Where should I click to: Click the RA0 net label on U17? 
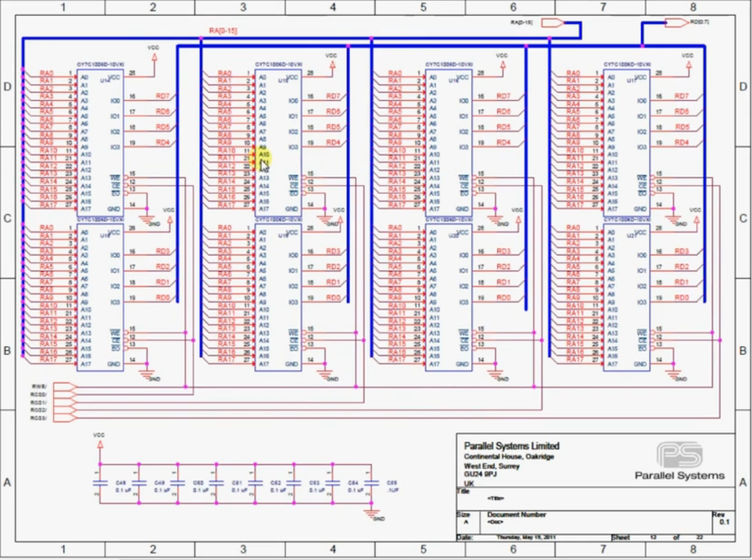point(574,73)
